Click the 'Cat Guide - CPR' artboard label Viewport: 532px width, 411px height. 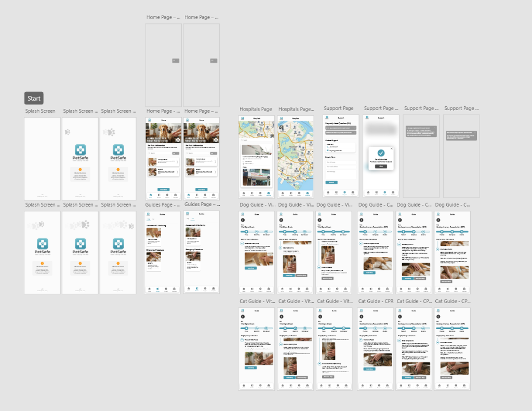(x=376, y=301)
